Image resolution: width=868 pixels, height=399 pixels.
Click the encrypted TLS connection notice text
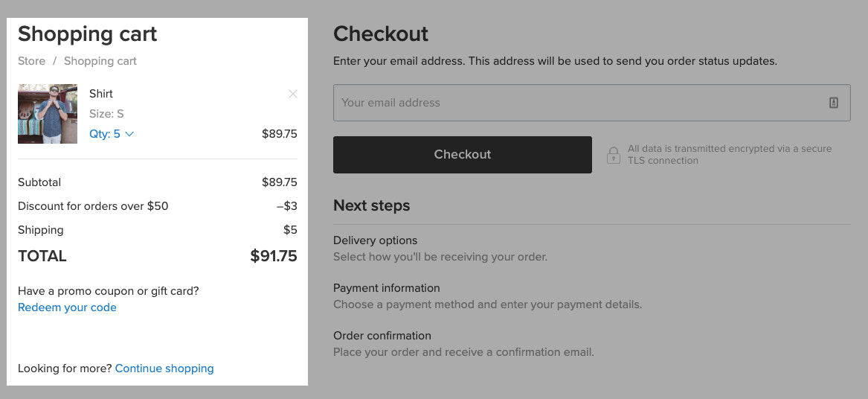point(729,154)
